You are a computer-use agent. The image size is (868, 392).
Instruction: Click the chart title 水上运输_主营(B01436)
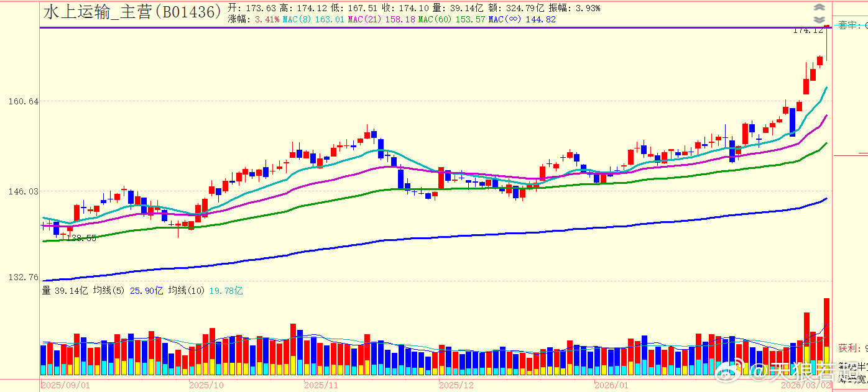132,12
